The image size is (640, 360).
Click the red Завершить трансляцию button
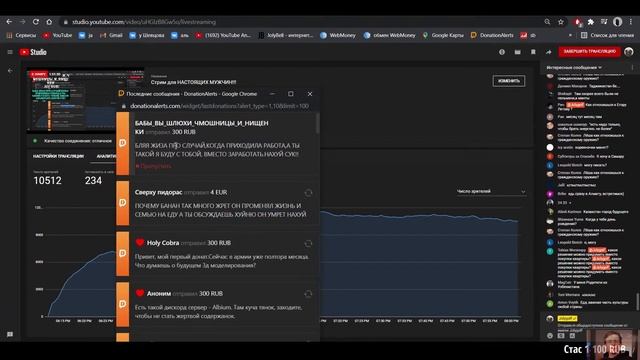click(589, 51)
